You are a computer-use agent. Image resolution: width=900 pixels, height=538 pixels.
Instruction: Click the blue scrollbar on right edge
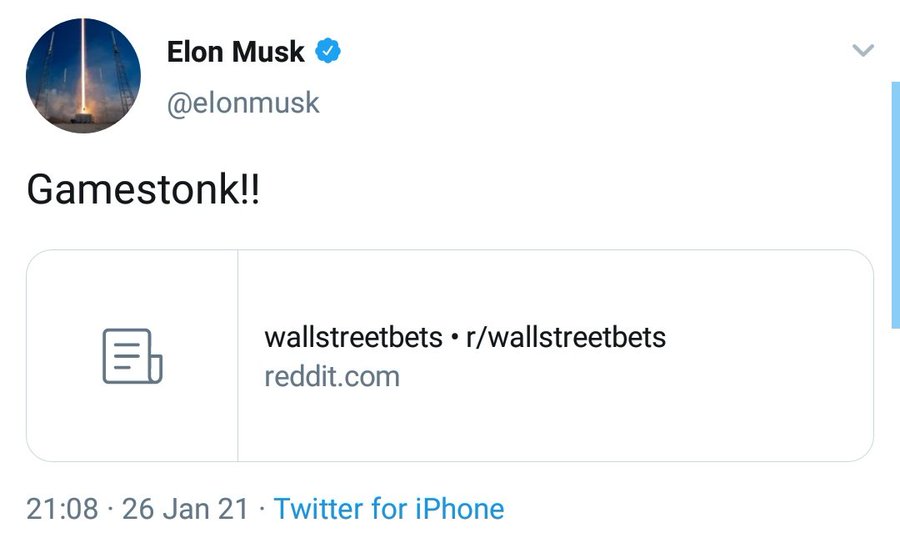tap(894, 200)
